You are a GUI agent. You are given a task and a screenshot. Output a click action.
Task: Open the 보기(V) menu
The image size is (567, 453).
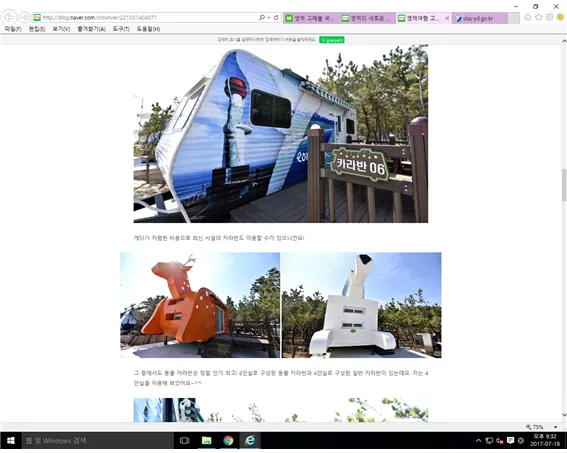pos(61,29)
